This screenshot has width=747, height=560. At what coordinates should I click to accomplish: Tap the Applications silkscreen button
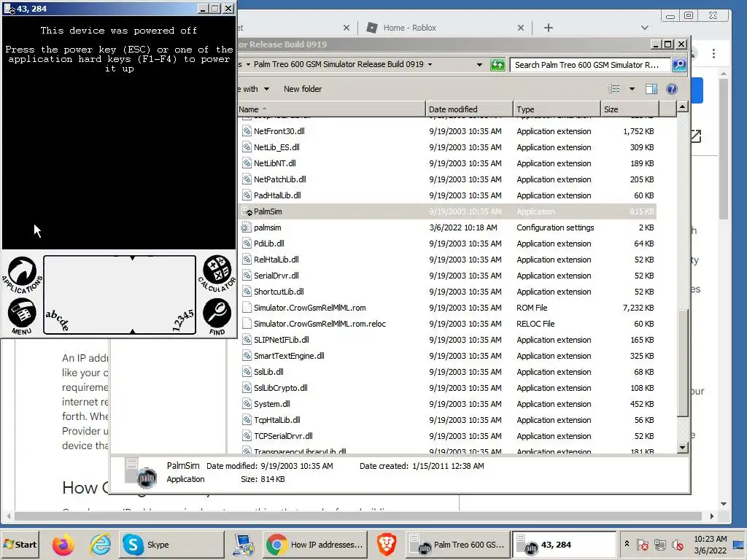coord(22,275)
